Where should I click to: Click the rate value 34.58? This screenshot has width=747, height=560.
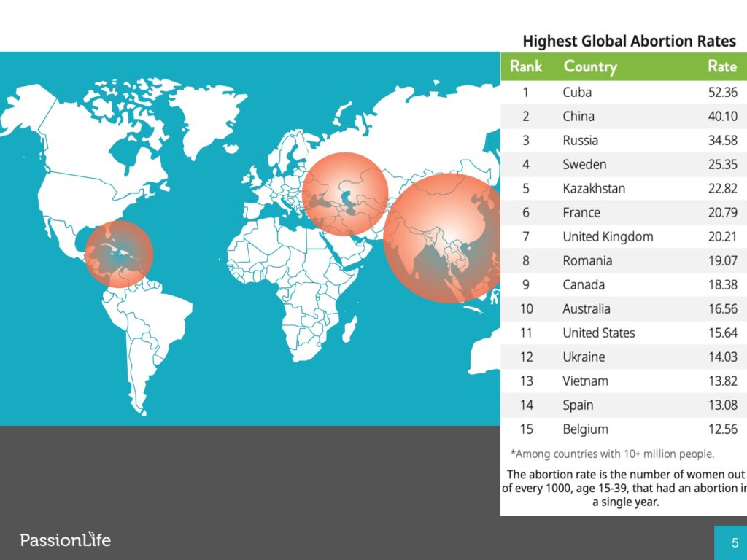pyautogui.click(x=723, y=141)
